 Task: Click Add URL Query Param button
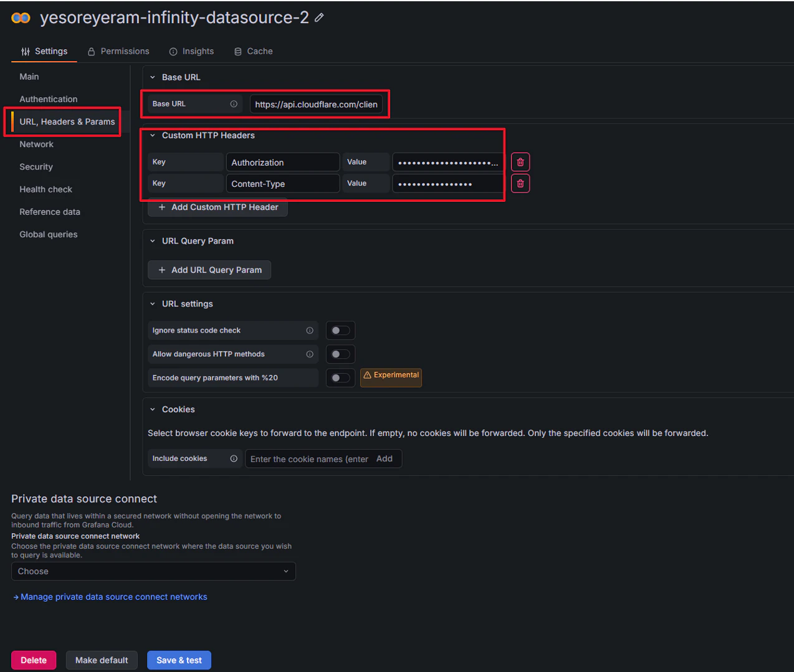point(209,270)
